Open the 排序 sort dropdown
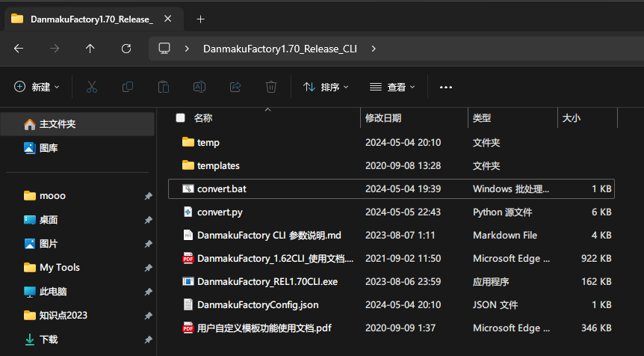Image resolution: width=644 pixels, height=356 pixels. pyautogui.click(x=326, y=87)
